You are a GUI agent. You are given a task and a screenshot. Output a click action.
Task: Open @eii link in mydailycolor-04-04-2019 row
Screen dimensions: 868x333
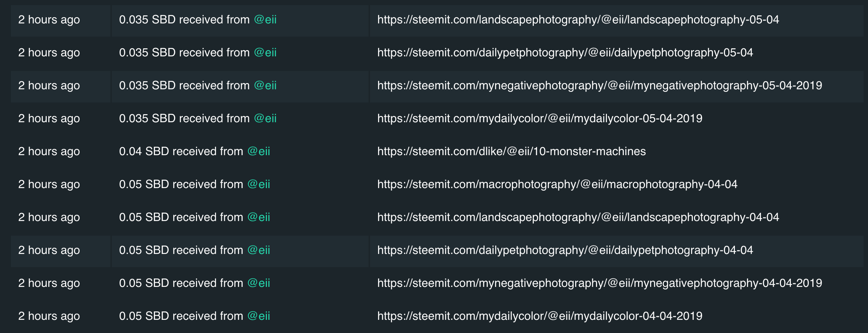click(258, 316)
